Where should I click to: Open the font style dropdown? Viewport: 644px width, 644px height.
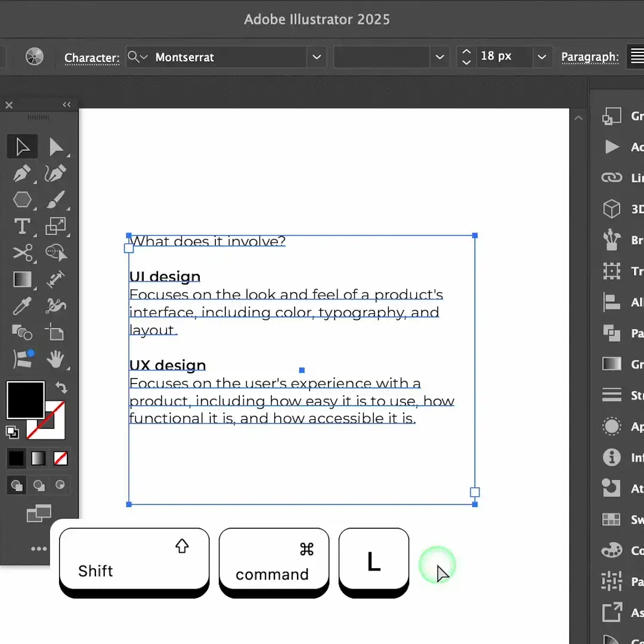tap(439, 57)
